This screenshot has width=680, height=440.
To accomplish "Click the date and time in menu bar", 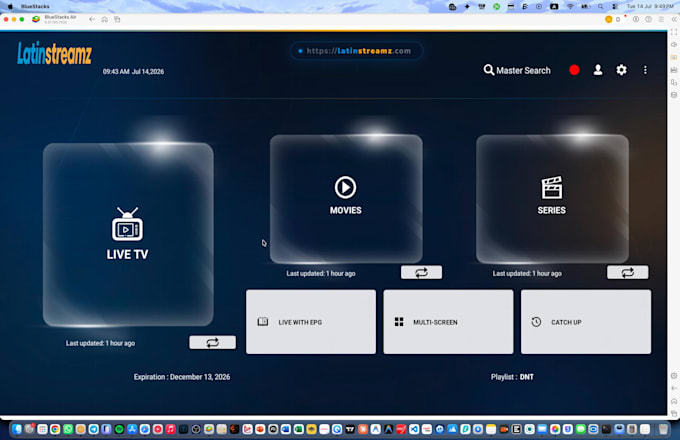I will 650,7.
